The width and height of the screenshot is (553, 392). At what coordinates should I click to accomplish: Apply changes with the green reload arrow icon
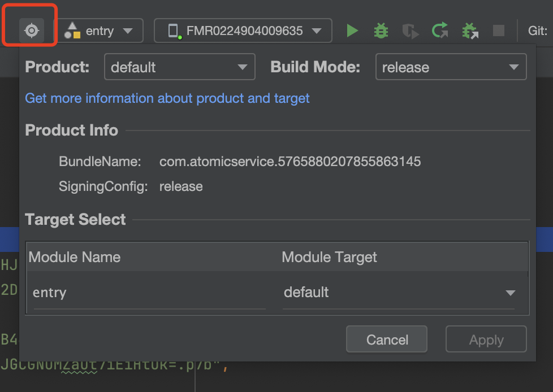[440, 31]
